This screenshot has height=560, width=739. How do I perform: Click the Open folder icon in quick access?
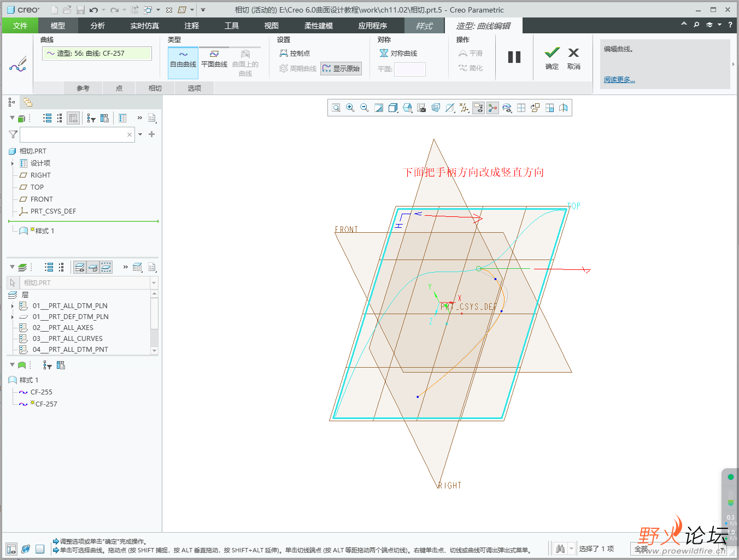(67, 10)
